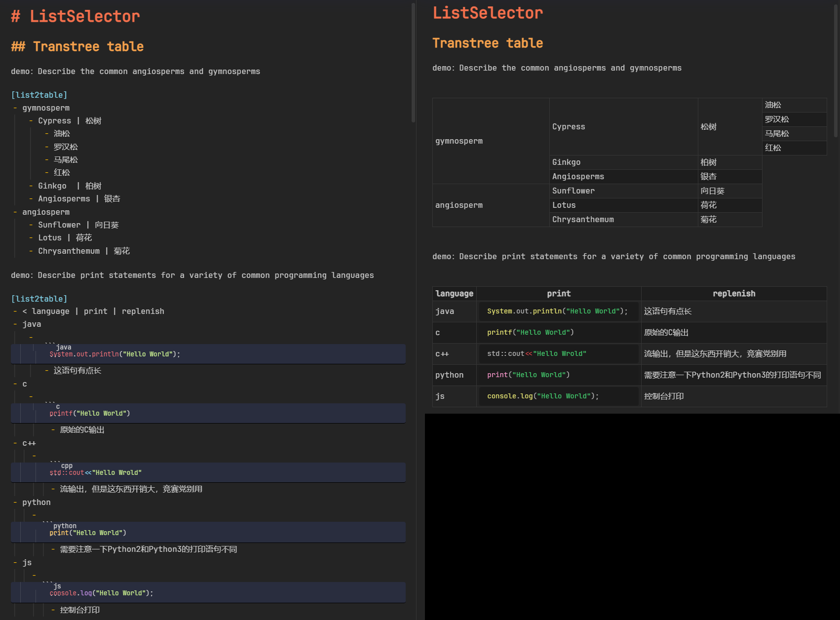This screenshot has width=840, height=620.
Task: Select the first [list2table] tag in the editor
Action: pyautogui.click(x=39, y=95)
